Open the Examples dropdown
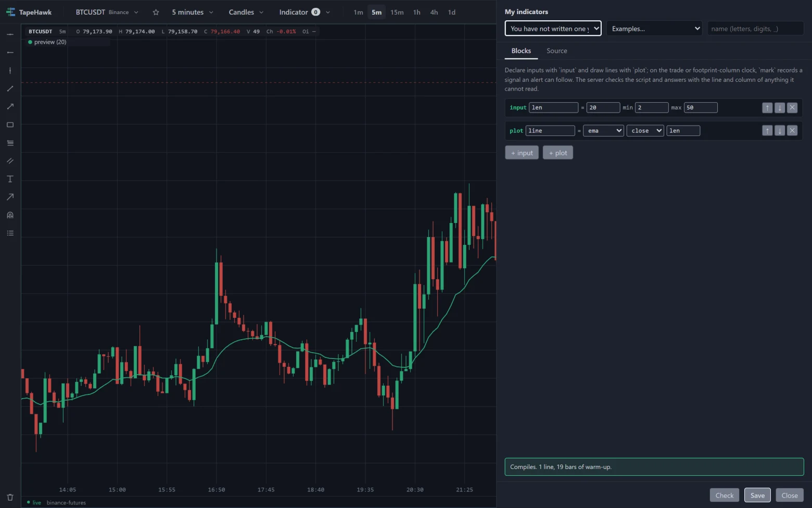This screenshot has height=508, width=812. (654, 29)
